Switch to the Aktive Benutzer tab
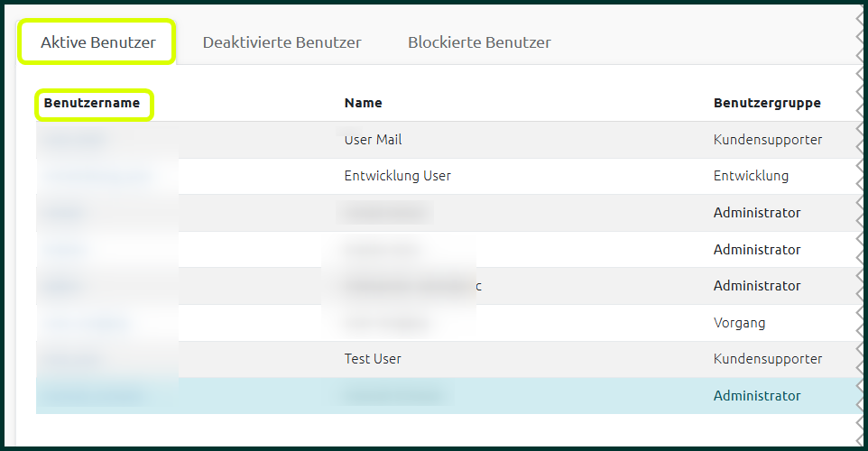This screenshot has width=868, height=451. [97, 42]
